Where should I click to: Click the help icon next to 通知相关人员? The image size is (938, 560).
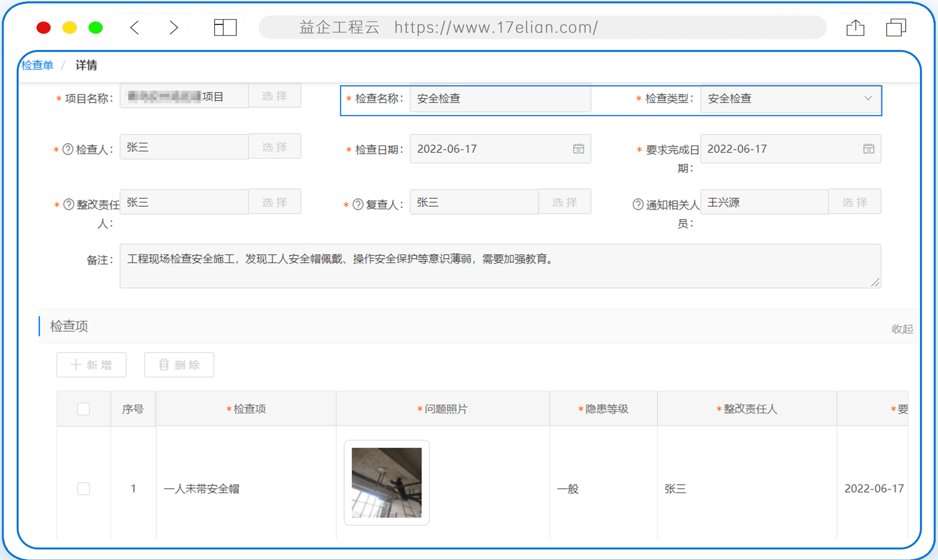coord(638,205)
